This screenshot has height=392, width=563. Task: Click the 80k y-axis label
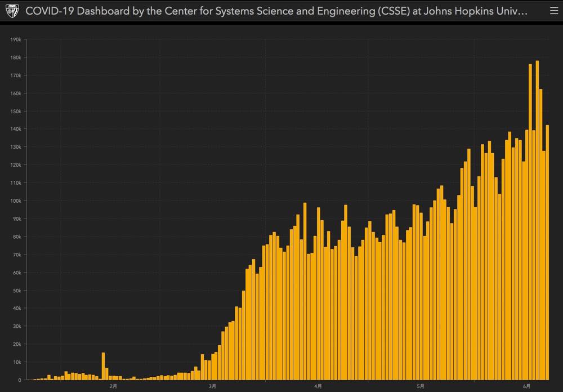(x=17, y=237)
